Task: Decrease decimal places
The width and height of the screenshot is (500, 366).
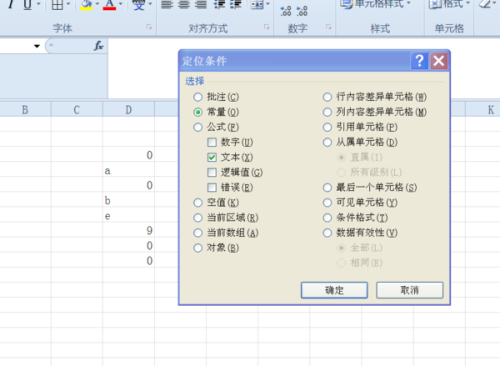Action: coord(302,11)
